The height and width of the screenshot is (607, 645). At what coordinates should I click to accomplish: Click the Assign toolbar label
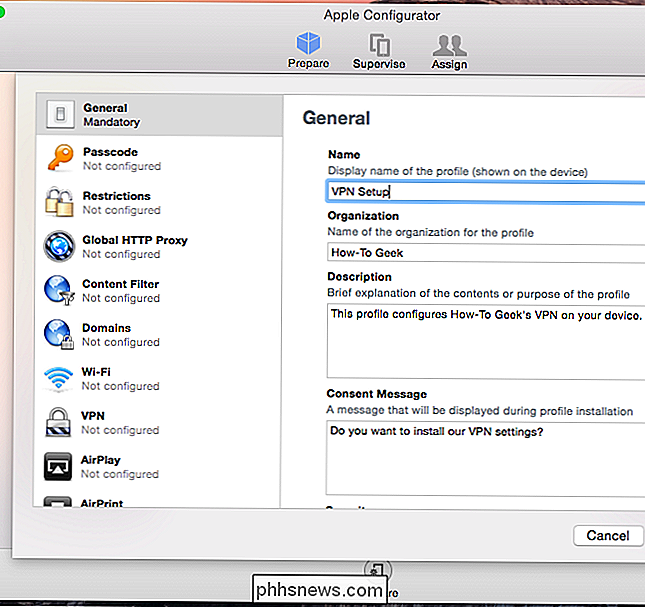pos(449,65)
